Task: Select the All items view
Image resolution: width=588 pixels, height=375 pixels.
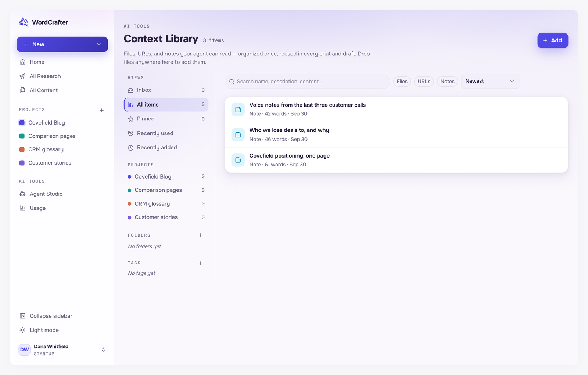Action: [x=166, y=105]
